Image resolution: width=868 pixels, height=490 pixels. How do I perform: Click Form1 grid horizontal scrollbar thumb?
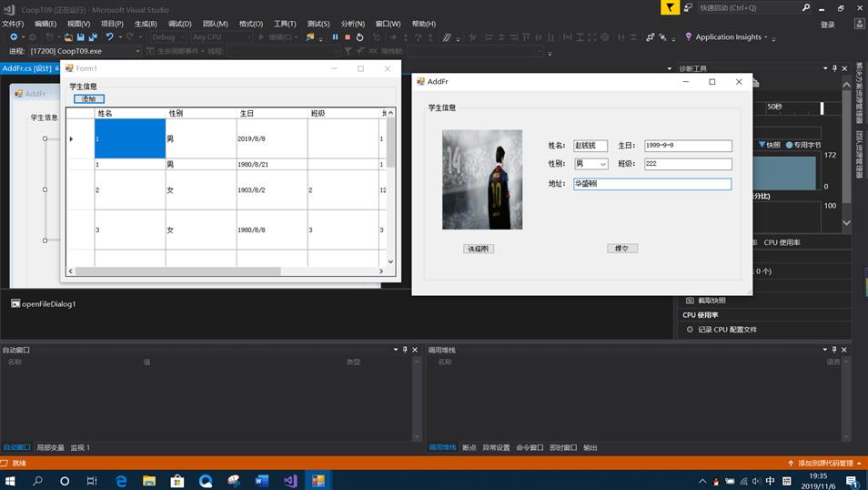click(x=178, y=271)
